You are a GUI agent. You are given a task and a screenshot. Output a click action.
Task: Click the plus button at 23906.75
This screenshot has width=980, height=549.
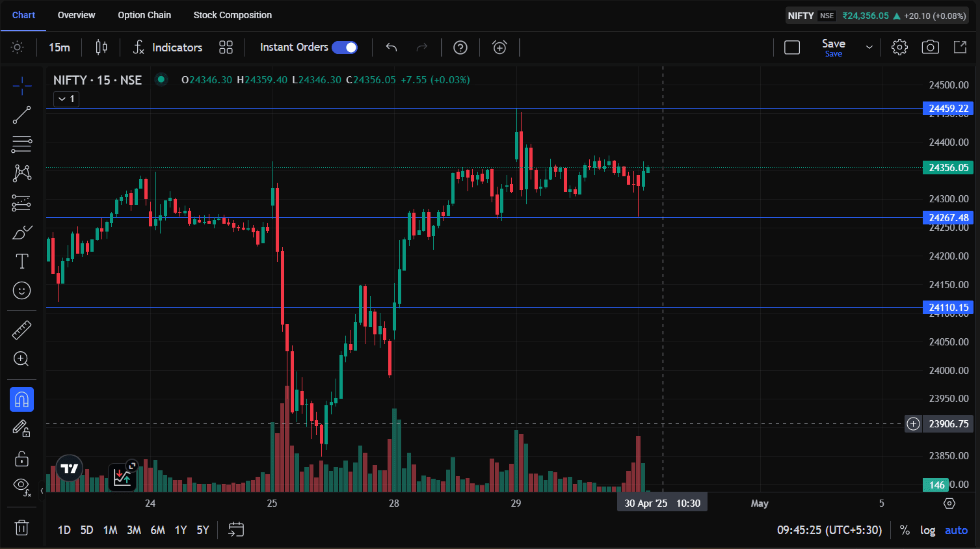point(914,424)
